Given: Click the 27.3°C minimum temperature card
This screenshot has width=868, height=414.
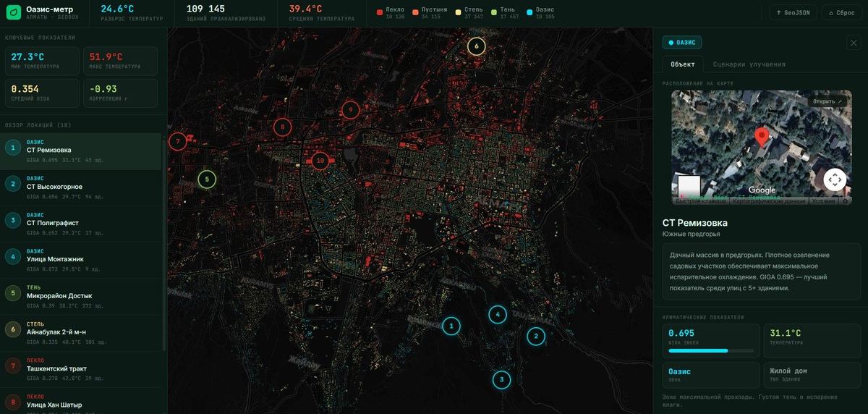Looking at the screenshot, I should [42, 61].
